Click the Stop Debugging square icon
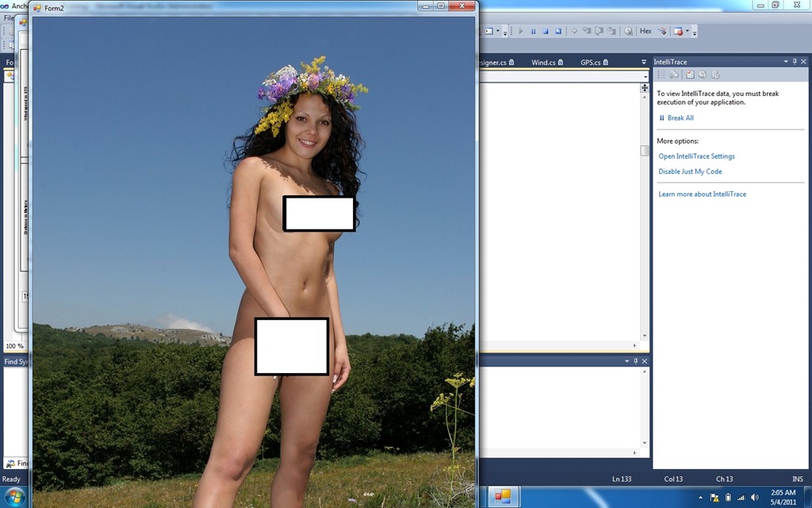This screenshot has height=508, width=812. point(546,31)
